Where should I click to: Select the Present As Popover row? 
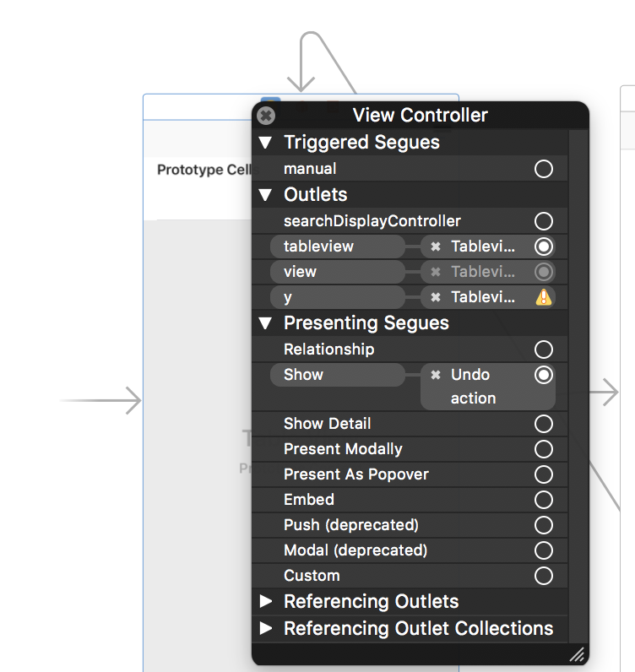410,474
